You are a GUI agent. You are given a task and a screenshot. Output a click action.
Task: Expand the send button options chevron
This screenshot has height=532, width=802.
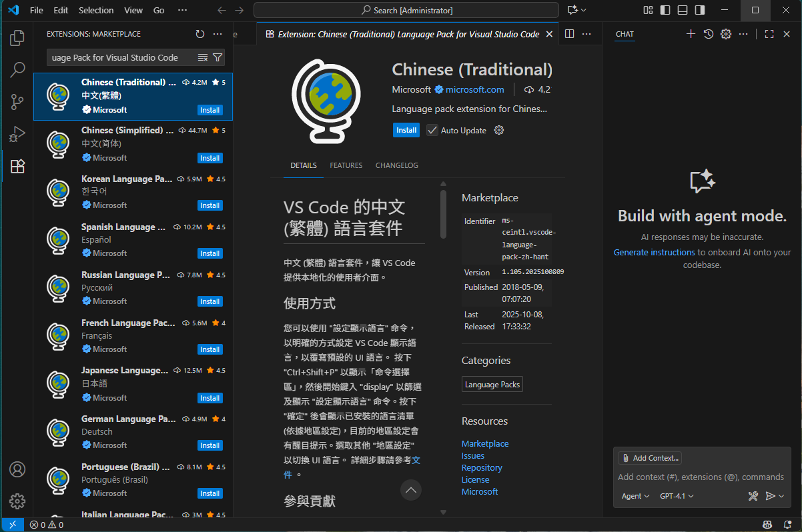click(x=781, y=496)
